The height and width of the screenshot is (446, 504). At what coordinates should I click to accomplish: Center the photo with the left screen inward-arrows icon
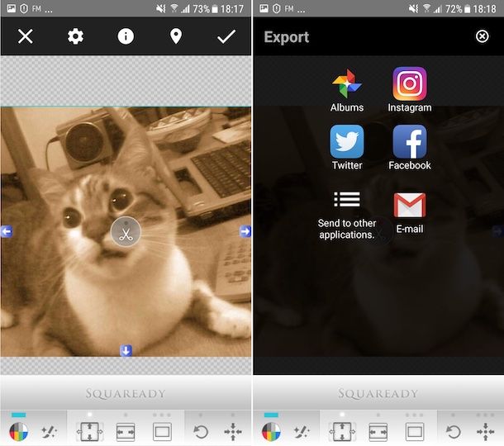233,431
